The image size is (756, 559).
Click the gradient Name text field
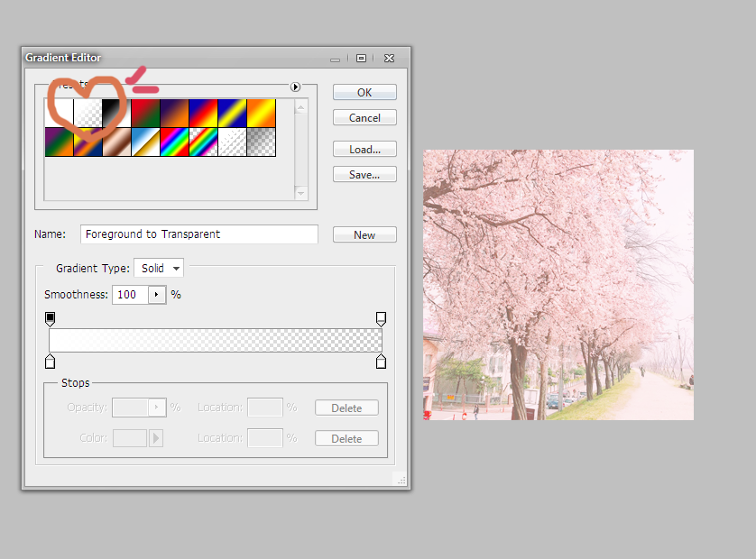point(198,234)
